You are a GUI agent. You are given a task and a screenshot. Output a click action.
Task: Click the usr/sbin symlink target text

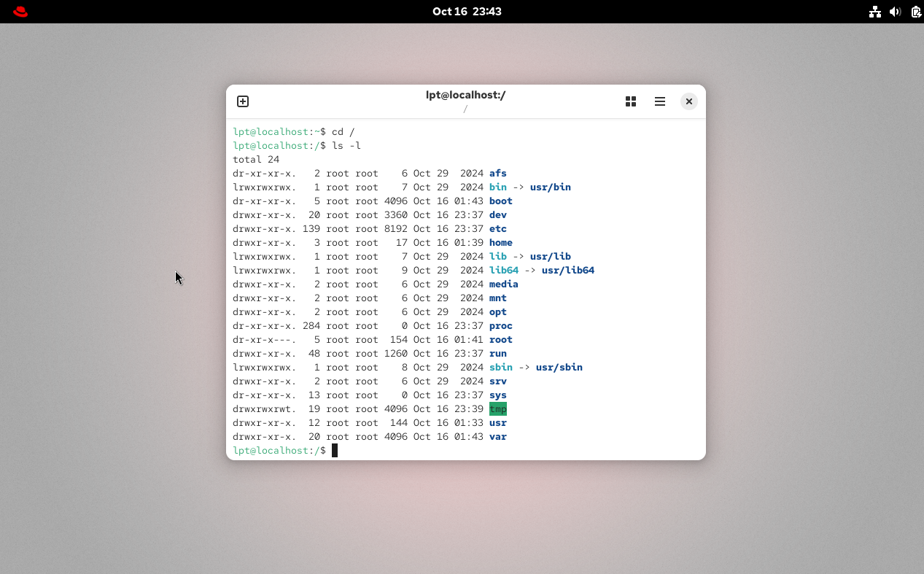click(x=559, y=368)
